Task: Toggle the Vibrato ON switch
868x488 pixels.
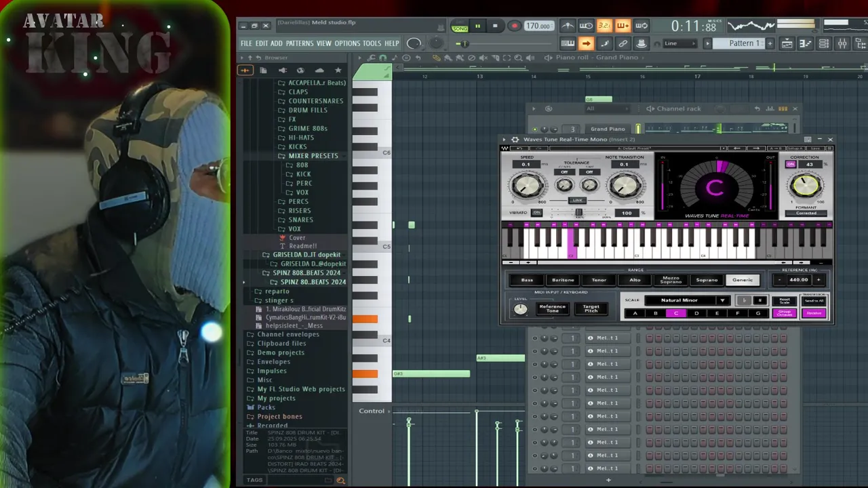Action: pos(536,213)
